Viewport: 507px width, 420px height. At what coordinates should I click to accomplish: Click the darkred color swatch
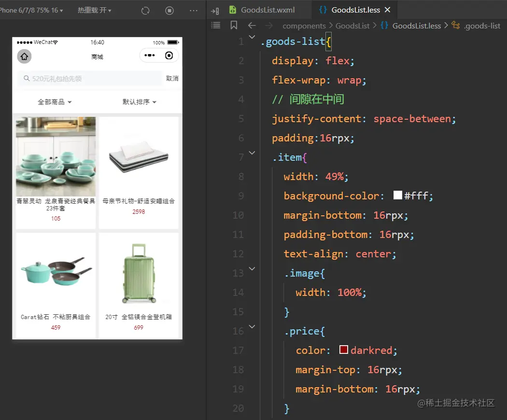[x=344, y=350]
